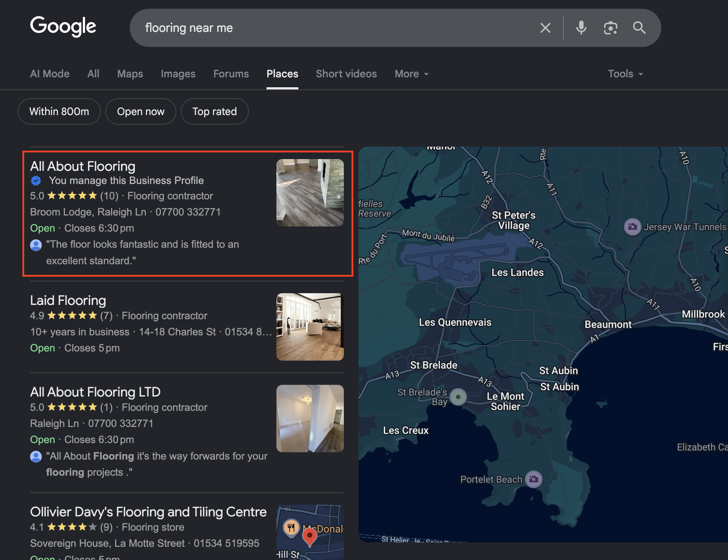Click the Portelet Beach camera marker
This screenshot has height=560, width=728.
coord(534,479)
